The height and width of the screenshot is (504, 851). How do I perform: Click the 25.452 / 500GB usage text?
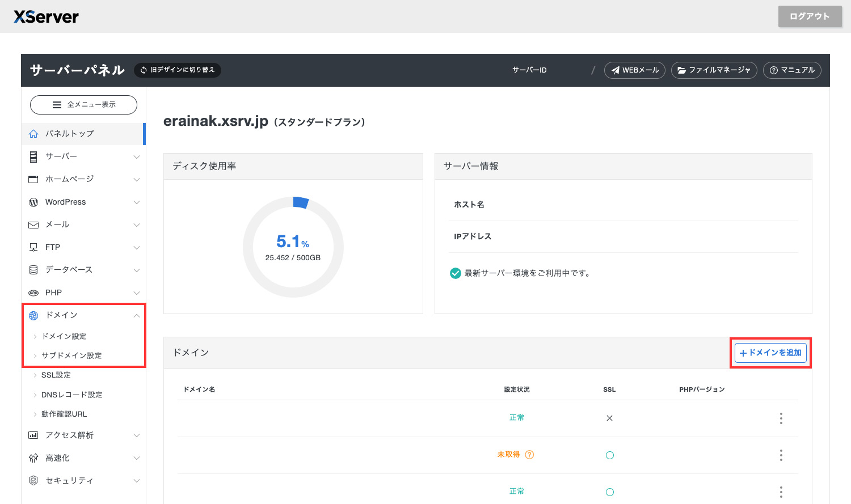click(x=293, y=257)
